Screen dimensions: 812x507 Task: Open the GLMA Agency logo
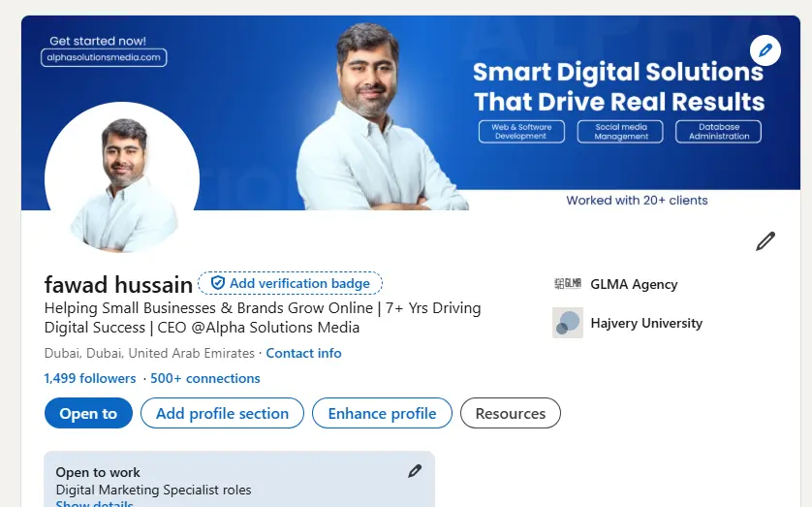(x=568, y=284)
